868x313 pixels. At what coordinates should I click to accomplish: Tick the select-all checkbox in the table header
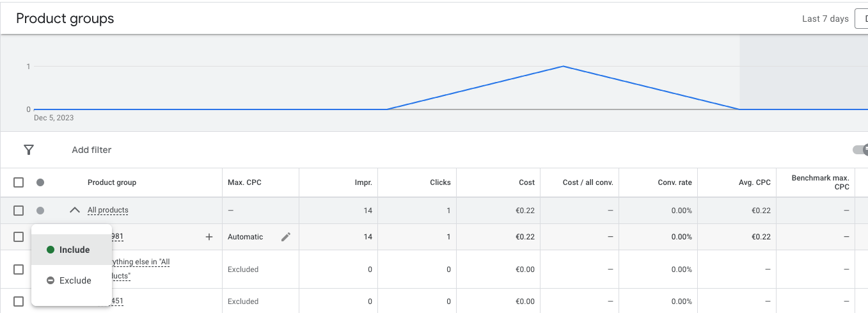click(19, 182)
